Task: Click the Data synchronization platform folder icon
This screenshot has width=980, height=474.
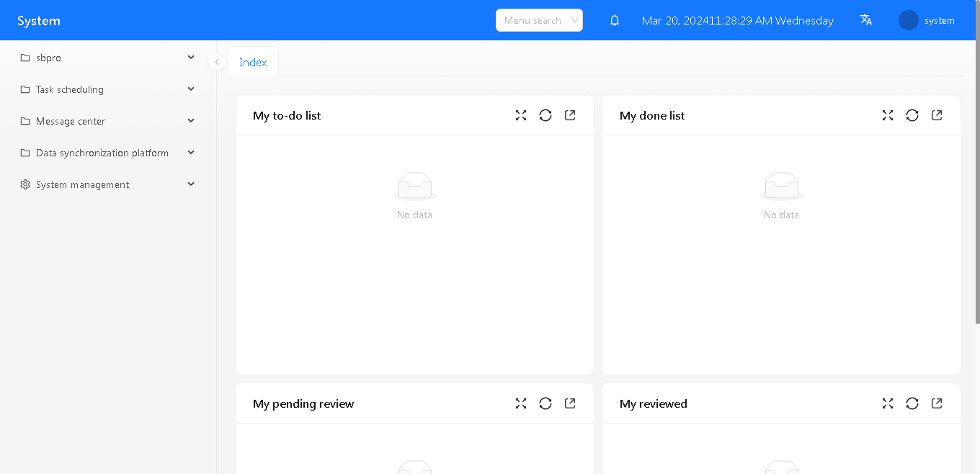Action: (25, 153)
